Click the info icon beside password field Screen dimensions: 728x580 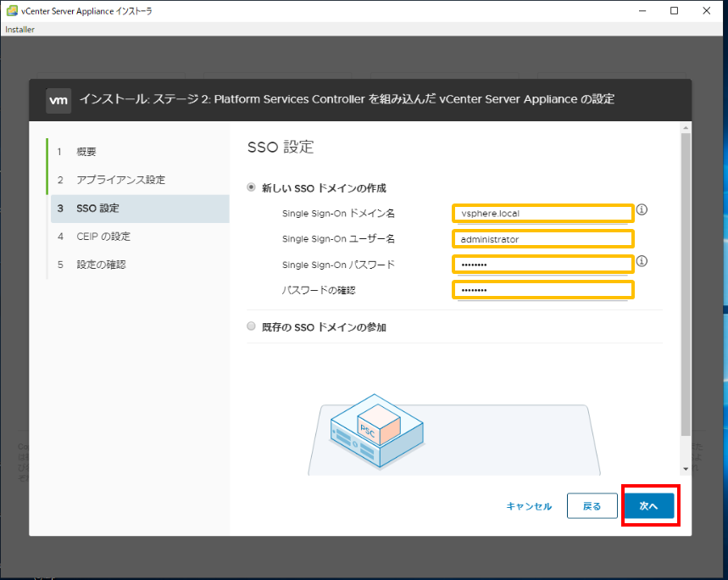point(642,261)
